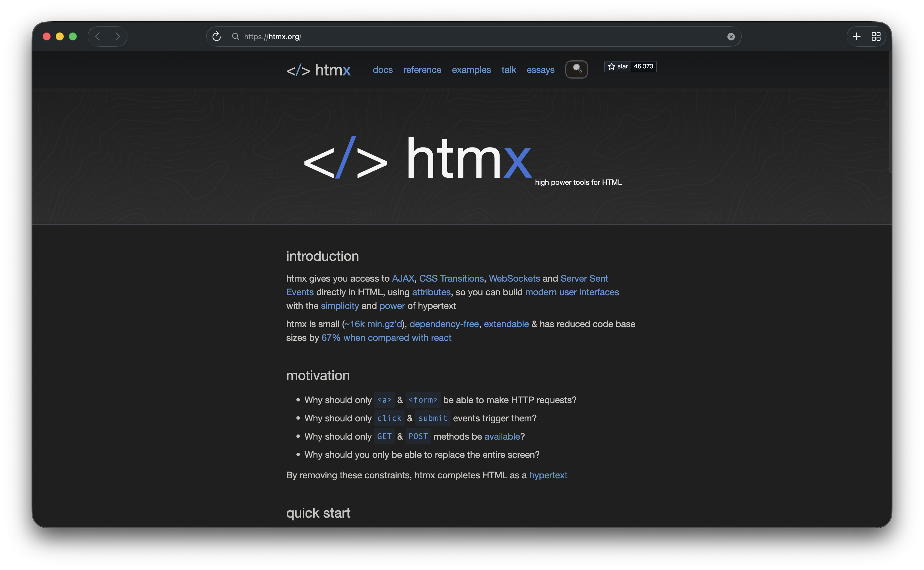Open a new tab with plus icon

856,36
